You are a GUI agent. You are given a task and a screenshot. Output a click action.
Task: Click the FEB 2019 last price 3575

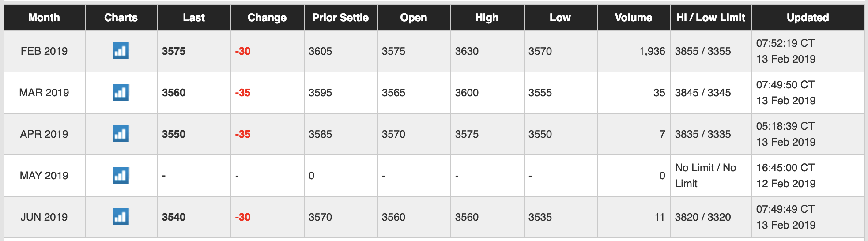[x=174, y=51]
